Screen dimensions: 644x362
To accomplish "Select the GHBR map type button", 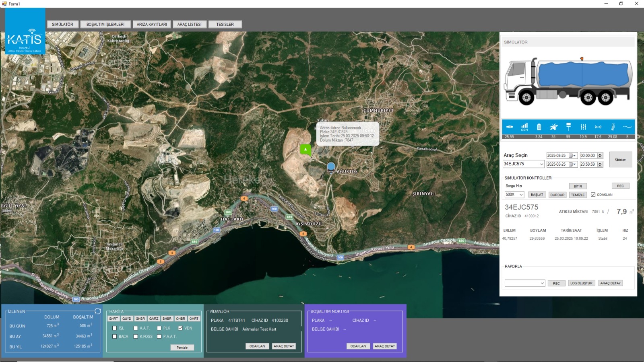I will 140,319.
